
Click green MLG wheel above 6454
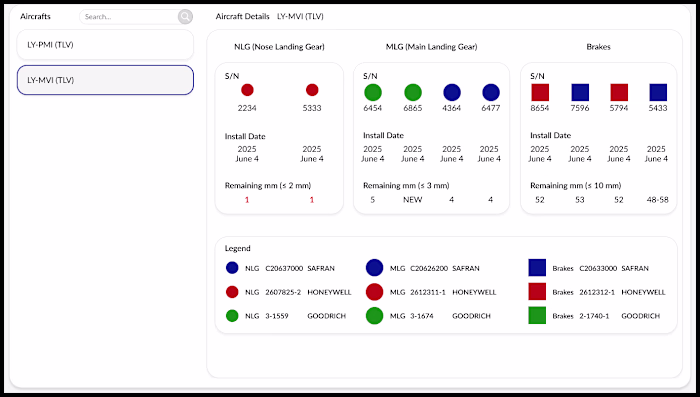[x=373, y=92]
